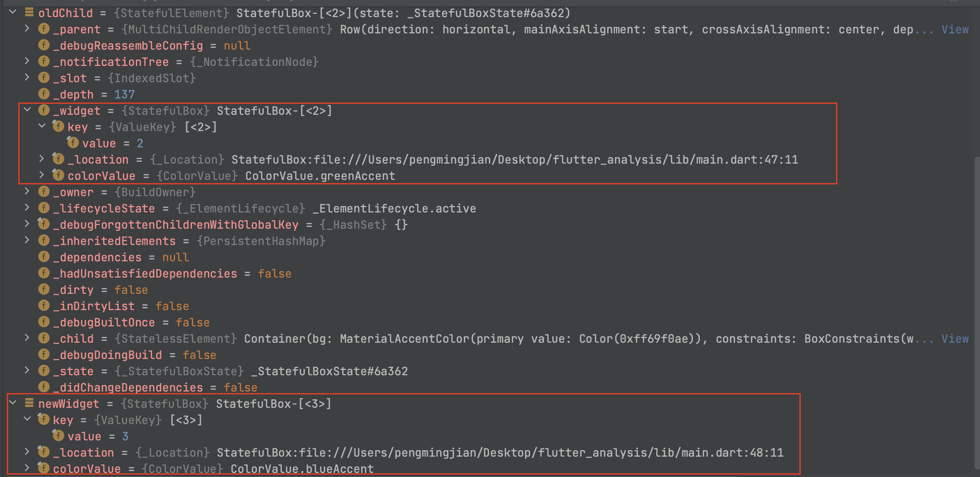Click the field icon beside _child
Viewport: 980px width, 477px height.
(x=44, y=338)
